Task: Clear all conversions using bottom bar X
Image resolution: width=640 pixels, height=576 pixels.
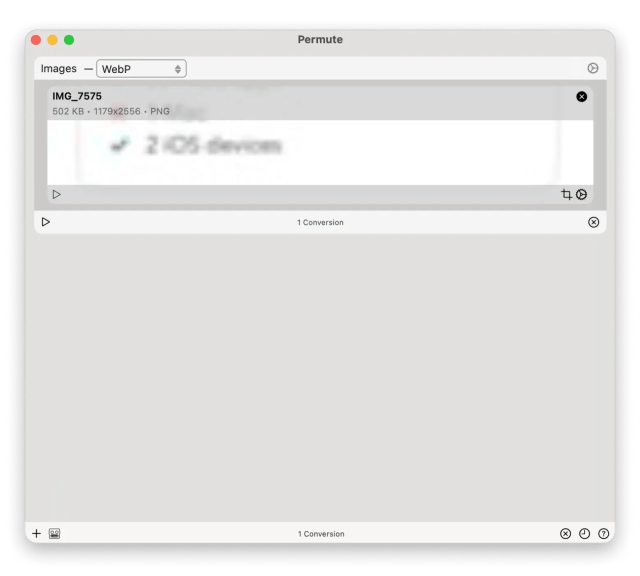Action: [x=565, y=534]
